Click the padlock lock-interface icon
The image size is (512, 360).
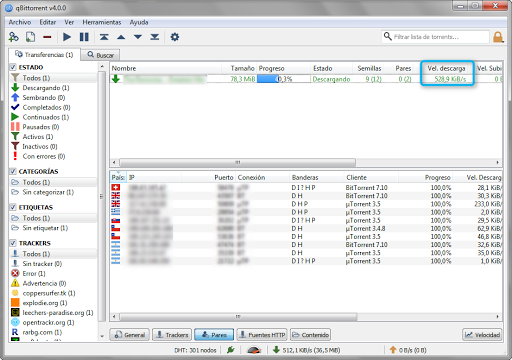[498, 37]
